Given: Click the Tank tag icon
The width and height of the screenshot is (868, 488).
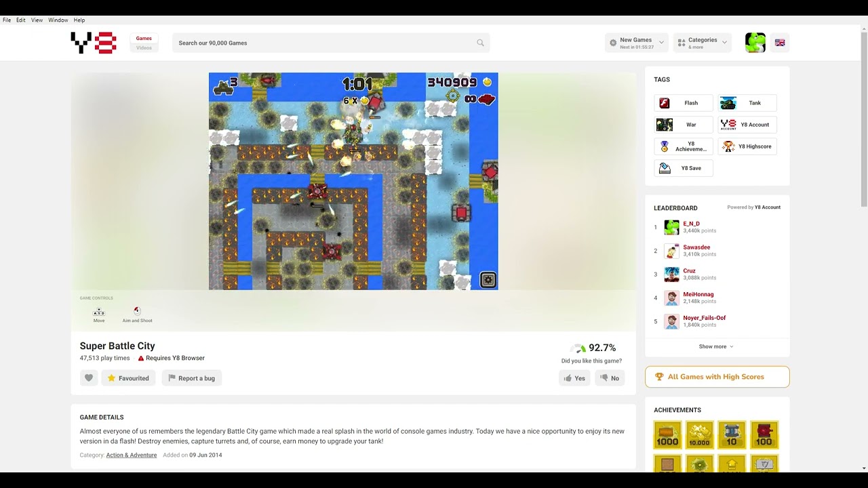Looking at the screenshot, I should click(728, 103).
